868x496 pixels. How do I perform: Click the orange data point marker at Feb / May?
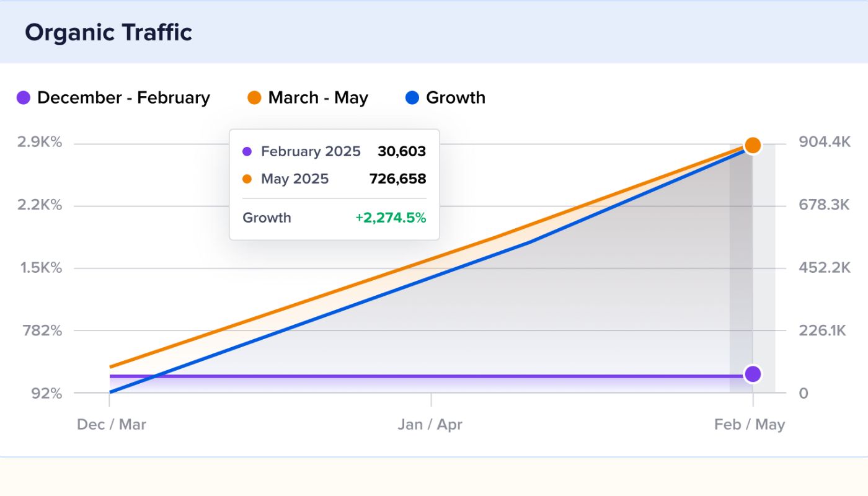pyautogui.click(x=753, y=145)
